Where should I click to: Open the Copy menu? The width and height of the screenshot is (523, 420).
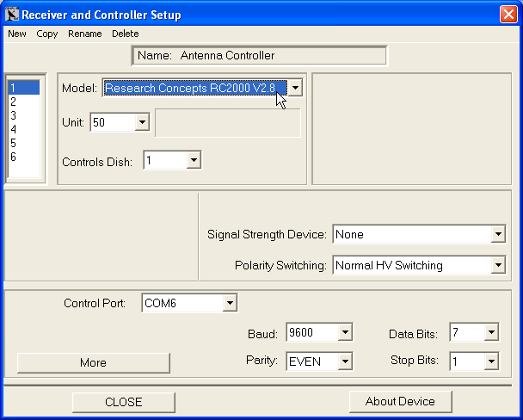[47, 34]
